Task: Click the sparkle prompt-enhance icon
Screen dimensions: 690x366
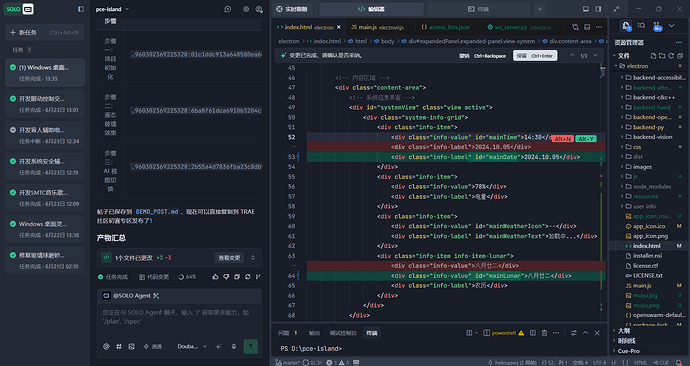Action: click(x=218, y=346)
